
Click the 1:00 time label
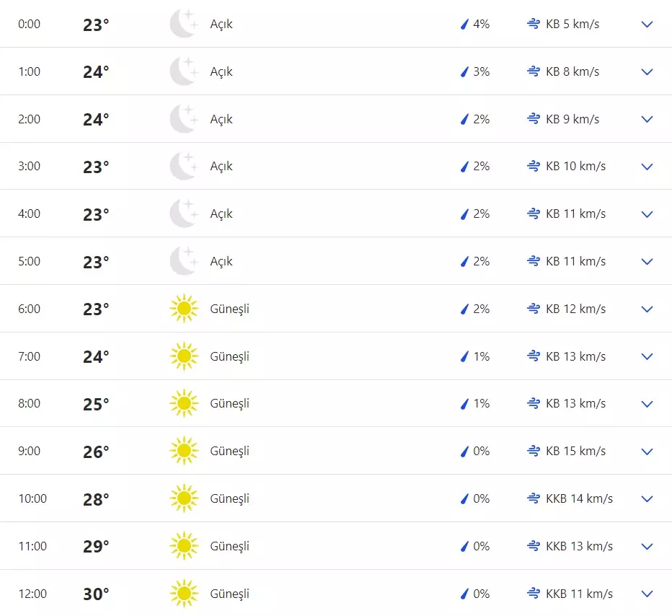tap(30, 71)
